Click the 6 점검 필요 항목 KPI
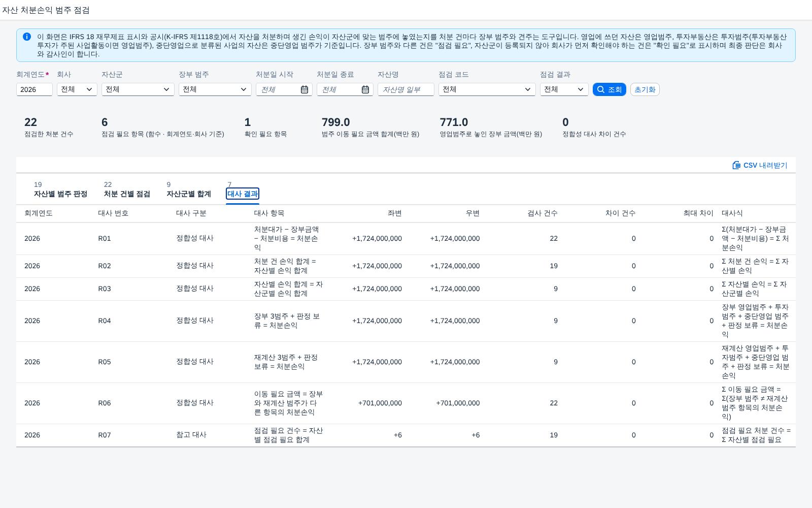 163,128
